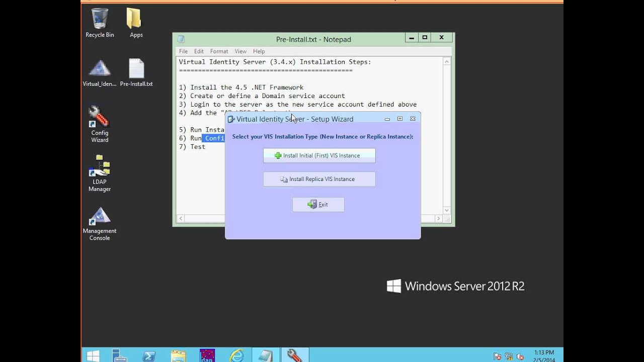Click Notepad horizontal scrollbar right arrow
This screenshot has width=644, height=362.
coord(438,219)
